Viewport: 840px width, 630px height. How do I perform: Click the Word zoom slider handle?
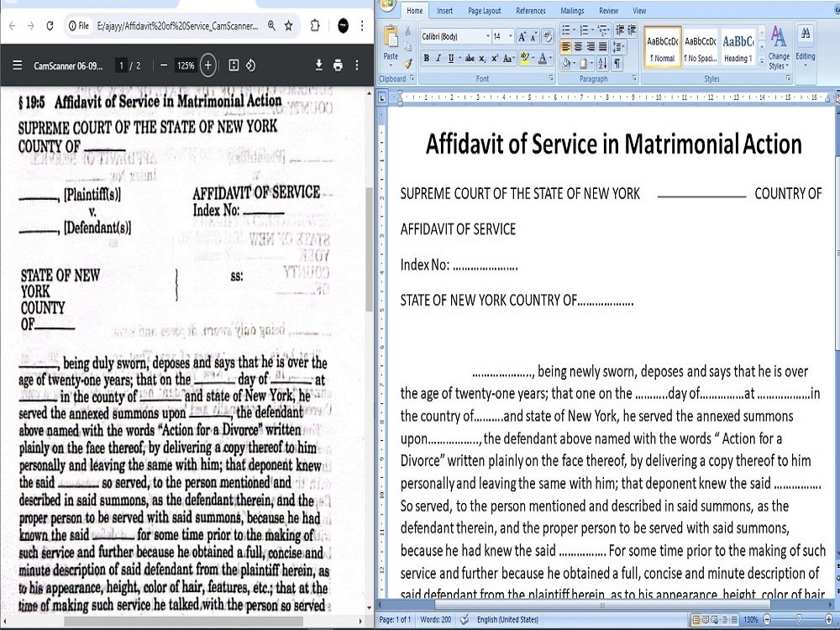coord(799,620)
